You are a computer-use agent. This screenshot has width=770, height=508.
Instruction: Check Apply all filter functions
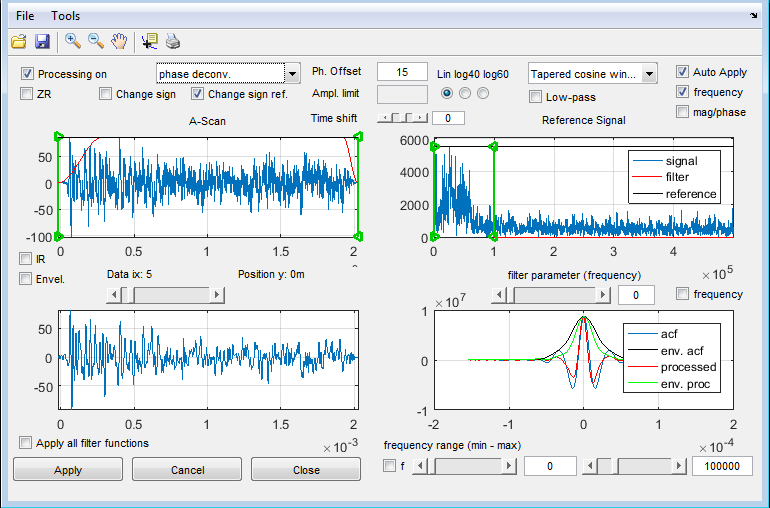(25, 443)
